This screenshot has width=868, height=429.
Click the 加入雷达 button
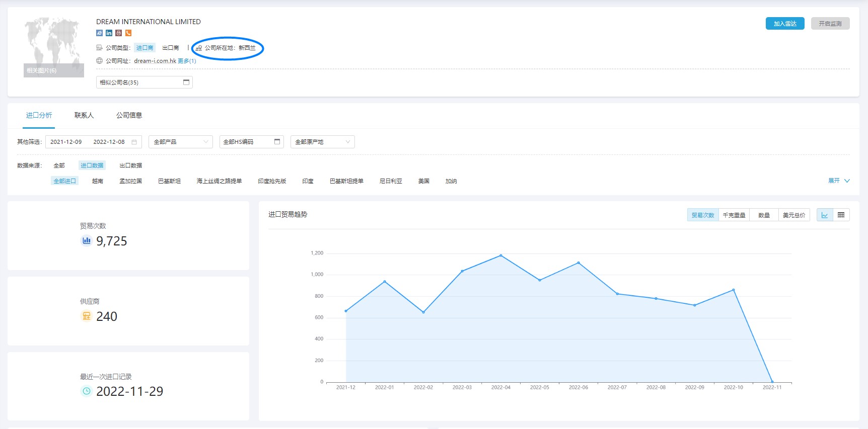(785, 24)
